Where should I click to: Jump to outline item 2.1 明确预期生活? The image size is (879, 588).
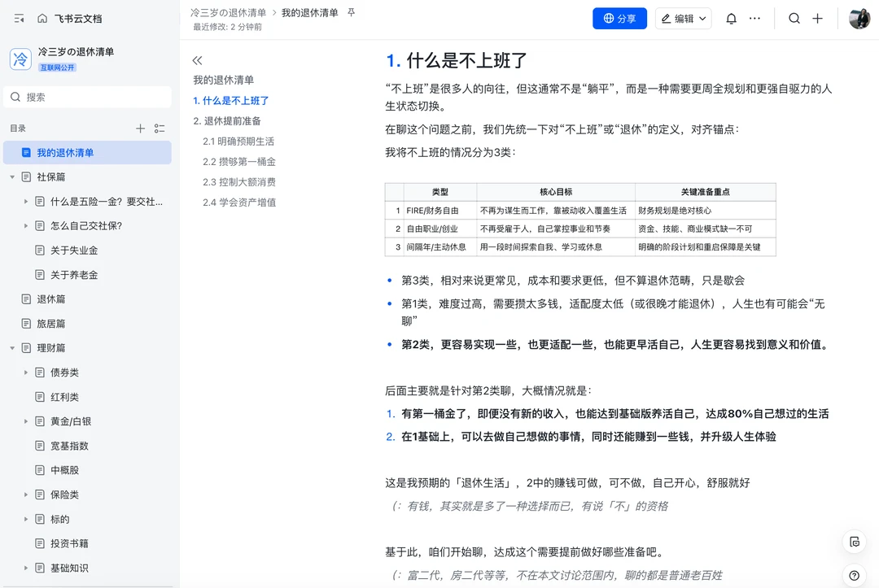pyautogui.click(x=238, y=142)
